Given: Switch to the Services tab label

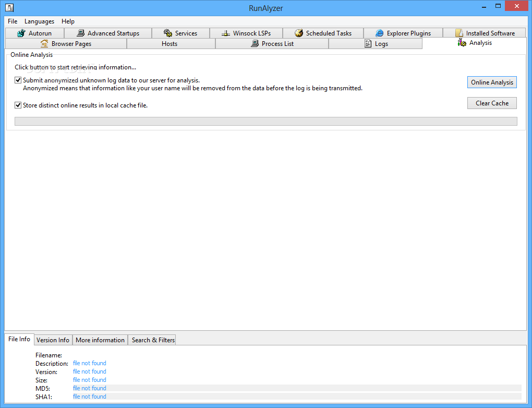Looking at the screenshot, I should click(186, 33).
